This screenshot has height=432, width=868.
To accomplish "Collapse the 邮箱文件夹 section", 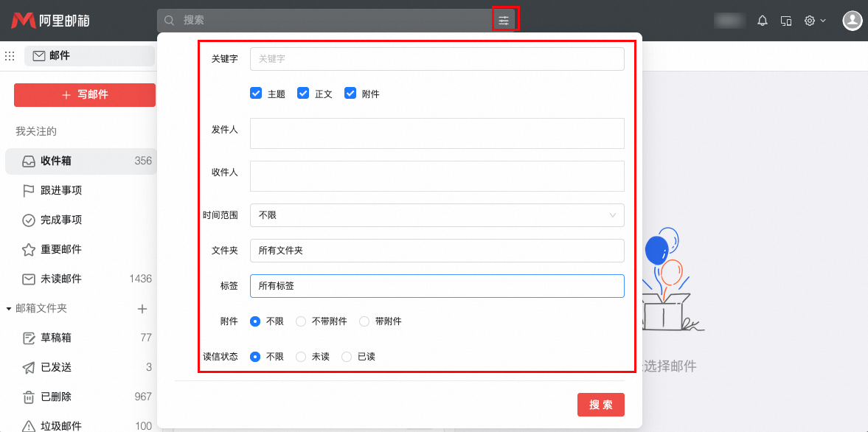I will click(x=9, y=309).
